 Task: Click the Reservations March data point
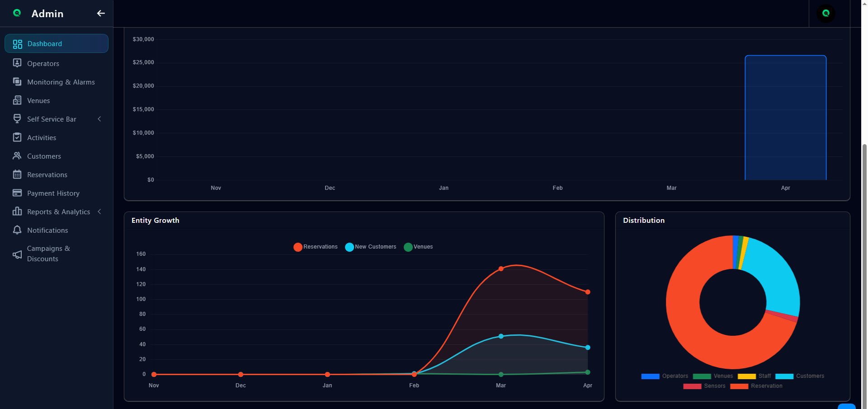point(501,269)
